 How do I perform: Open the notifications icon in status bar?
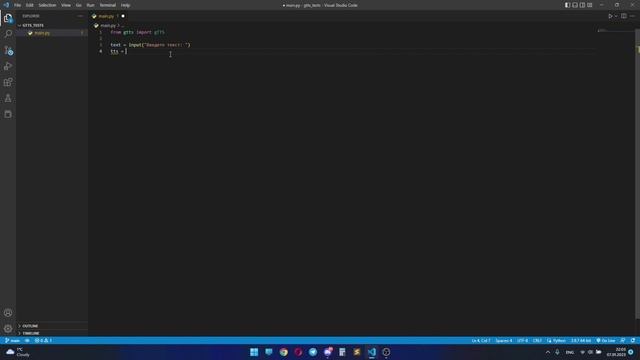[633, 340]
